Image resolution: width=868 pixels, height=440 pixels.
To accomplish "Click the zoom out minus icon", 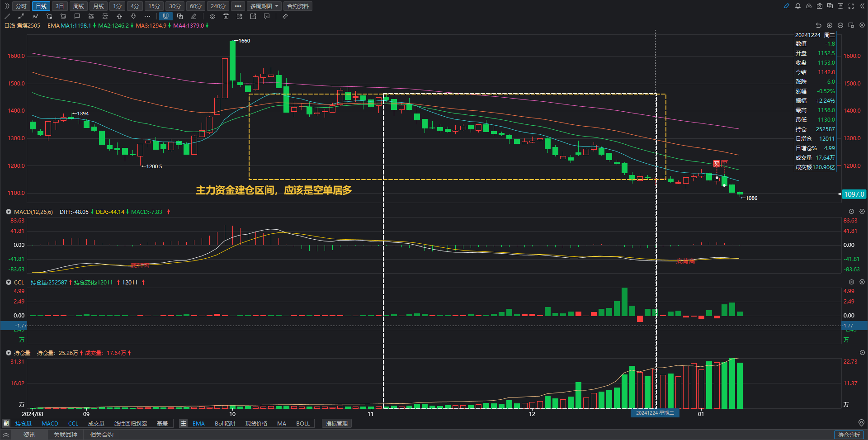I will coord(840,25).
